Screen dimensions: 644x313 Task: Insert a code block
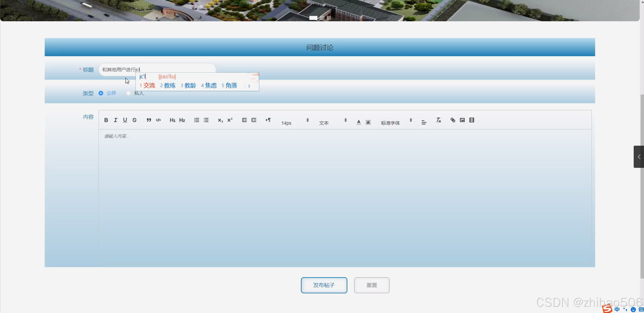[x=158, y=120]
